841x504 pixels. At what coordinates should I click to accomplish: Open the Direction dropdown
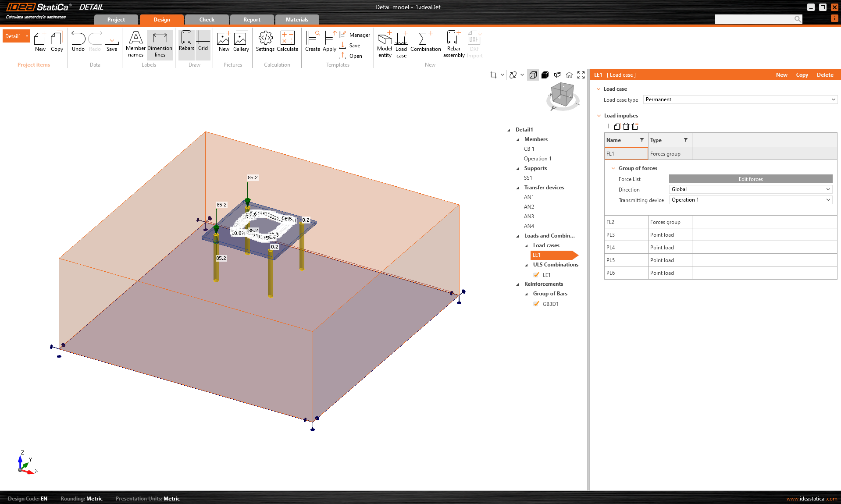[750, 189]
